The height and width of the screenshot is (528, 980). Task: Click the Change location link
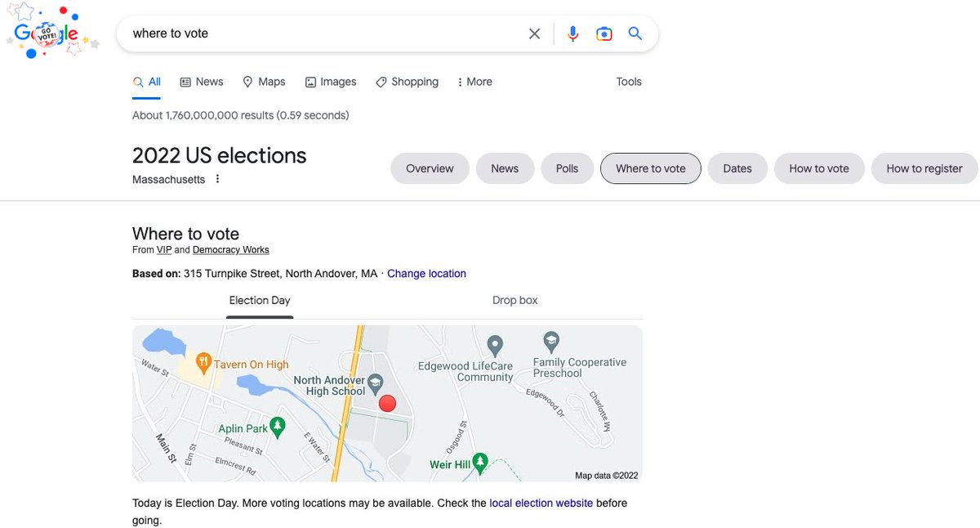(426, 274)
